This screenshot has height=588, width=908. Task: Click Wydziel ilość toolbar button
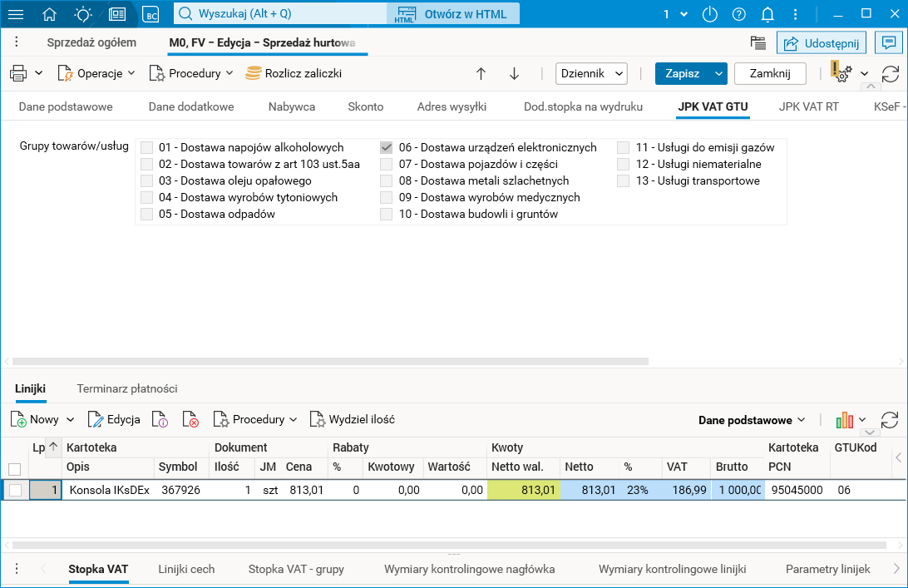pyautogui.click(x=353, y=419)
